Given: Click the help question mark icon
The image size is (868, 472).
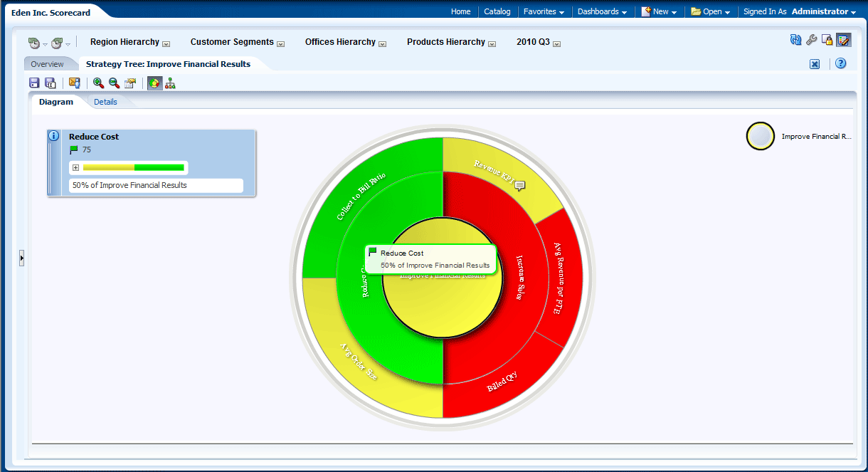Looking at the screenshot, I should 840,63.
